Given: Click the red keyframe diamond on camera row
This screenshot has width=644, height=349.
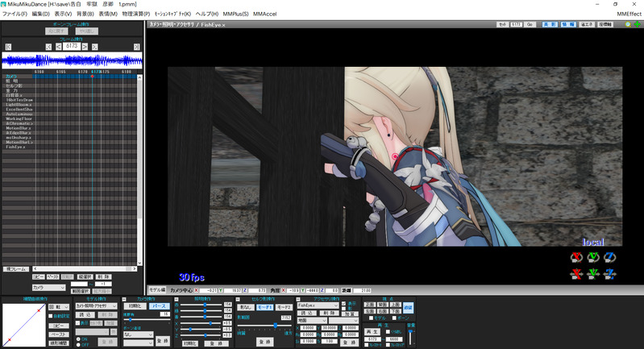Looking at the screenshot, I should coord(93,77).
